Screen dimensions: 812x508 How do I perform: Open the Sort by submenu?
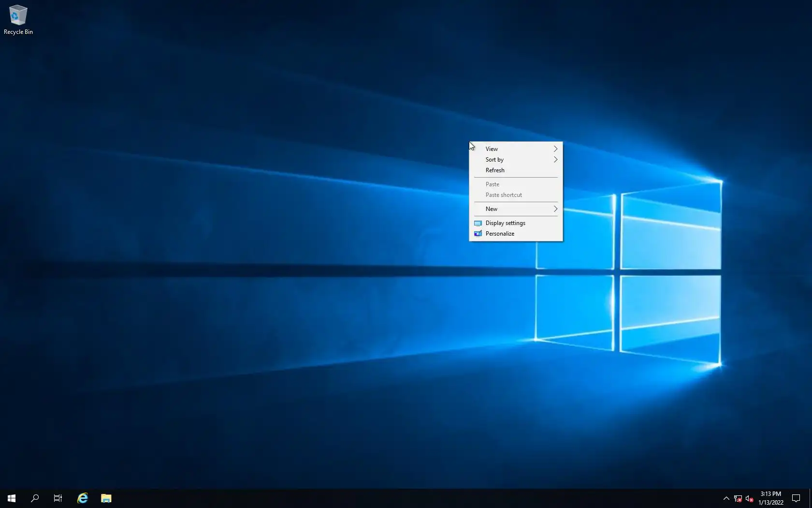(516, 160)
